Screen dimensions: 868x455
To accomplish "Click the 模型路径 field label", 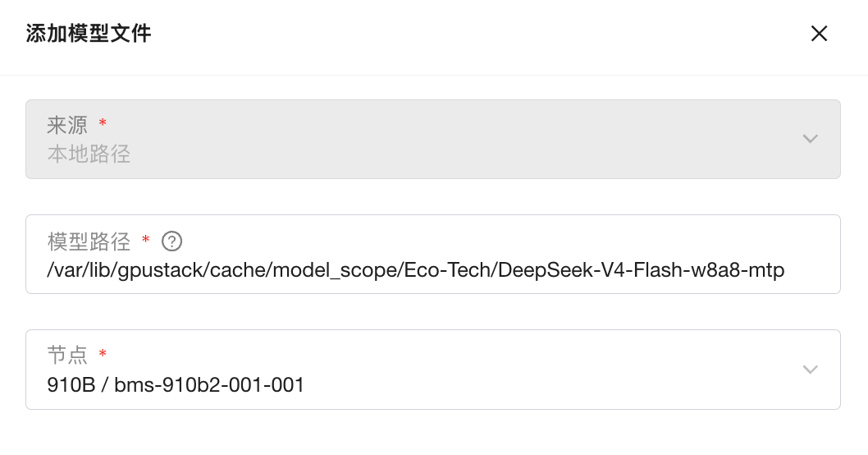I will (89, 241).
